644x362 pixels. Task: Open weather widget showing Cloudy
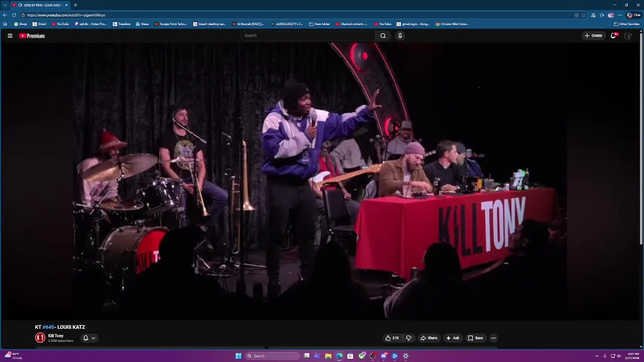coord(13,356)
